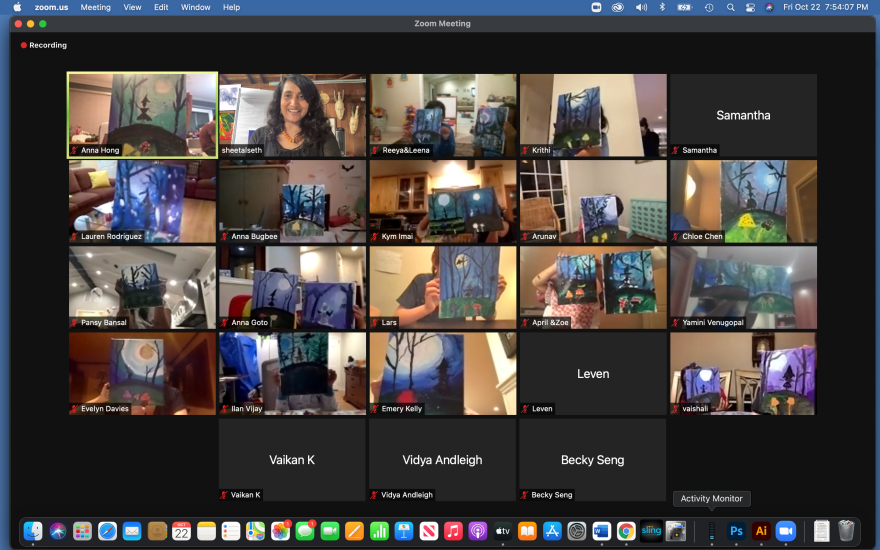880x550 pixels.
Task: Open the Meeting menu
Action: click(95, 7)
